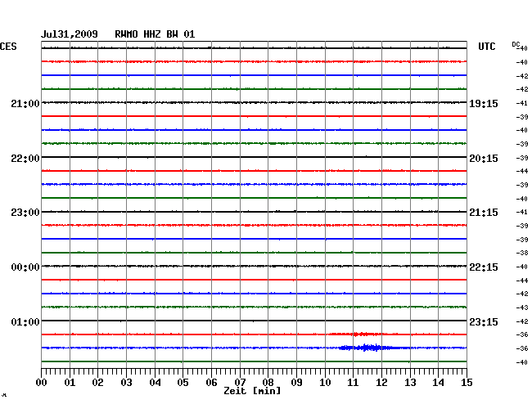This screenshot has width=532, height=404.
Task: Select minute tick label 15
Action: coord(467,383)
